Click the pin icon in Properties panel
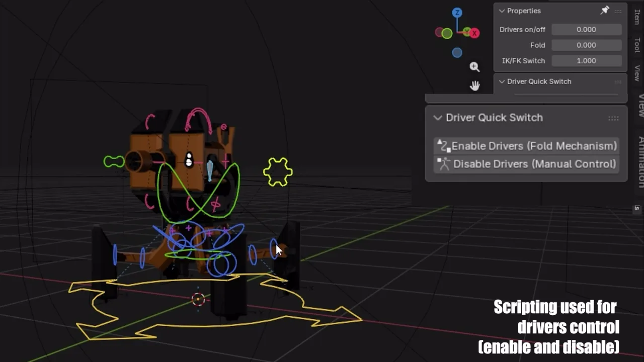 pyautogui.click(x=605, y=10)
